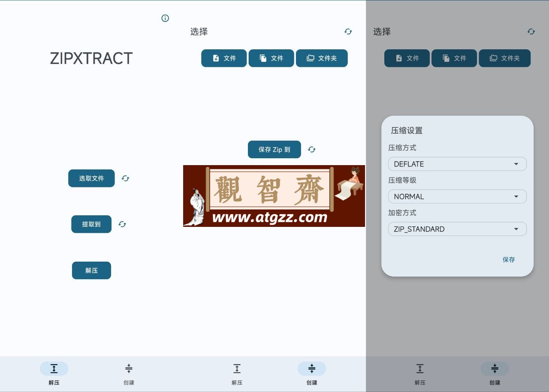Click the 压缩等级 label
Viewport: 549px width, 392px height.
point(402,181)
